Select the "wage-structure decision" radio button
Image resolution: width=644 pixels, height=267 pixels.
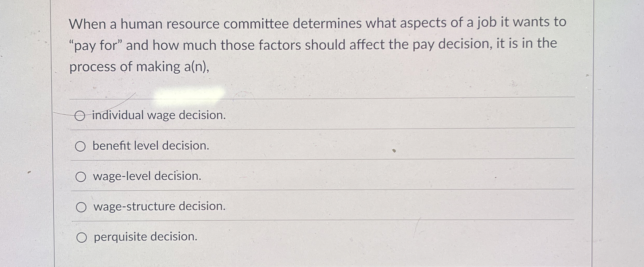click(x=81, y=207)
